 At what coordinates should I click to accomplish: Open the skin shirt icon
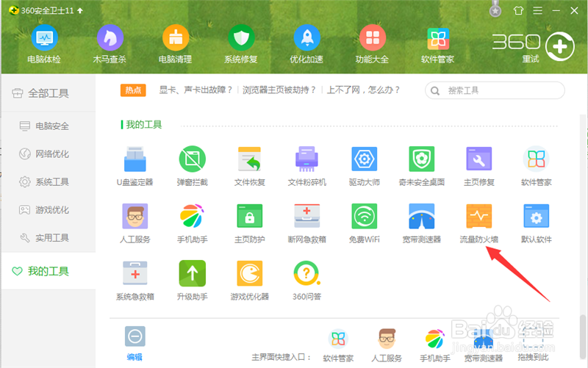click(518, 10)
